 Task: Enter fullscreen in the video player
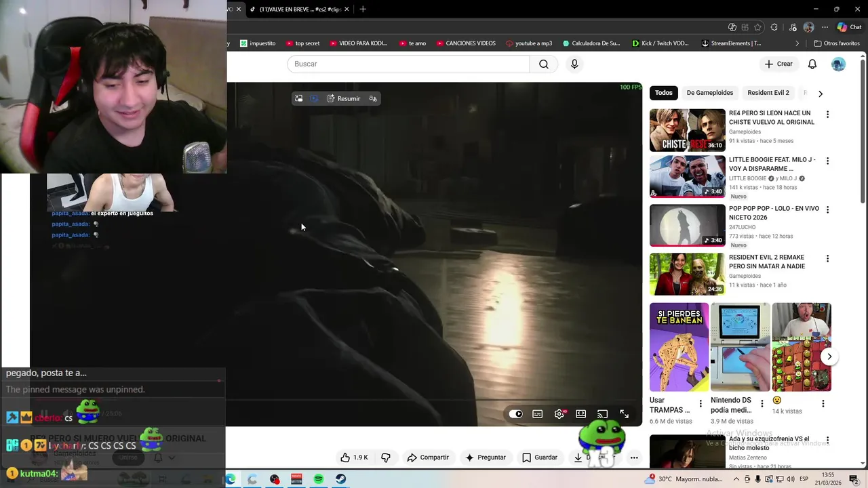625,414
